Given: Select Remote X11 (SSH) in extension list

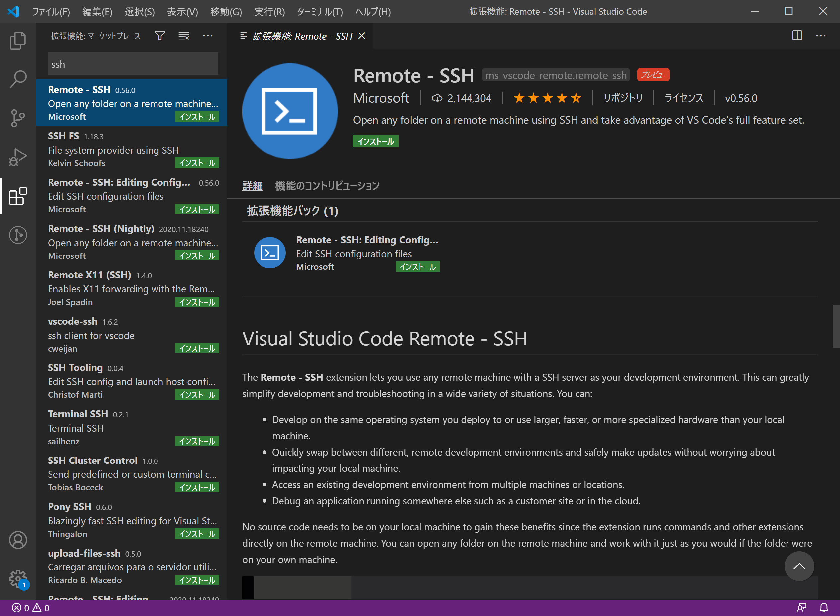Looking at the screenshot, I should click(x=132, y=288).
